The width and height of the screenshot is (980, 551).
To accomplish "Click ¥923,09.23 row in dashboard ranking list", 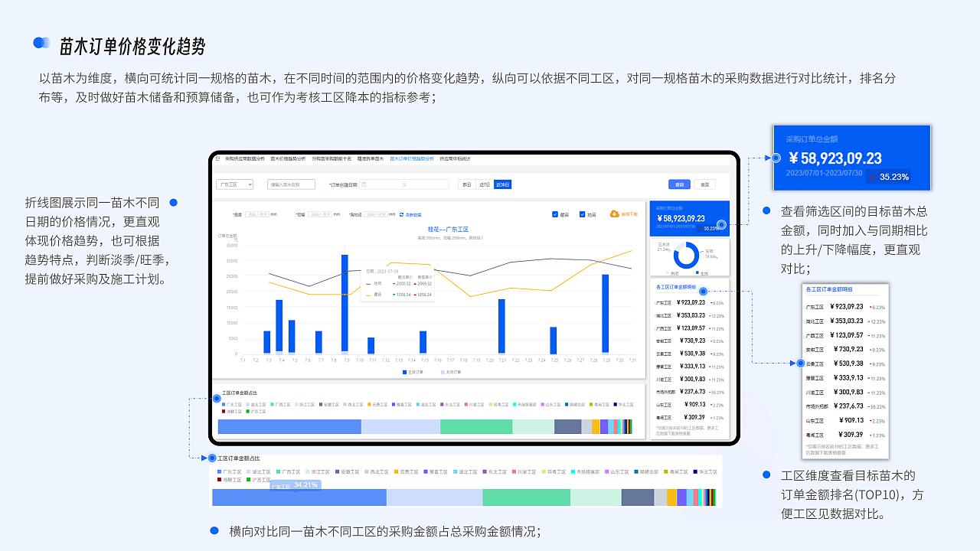I will tap(690, 303).
